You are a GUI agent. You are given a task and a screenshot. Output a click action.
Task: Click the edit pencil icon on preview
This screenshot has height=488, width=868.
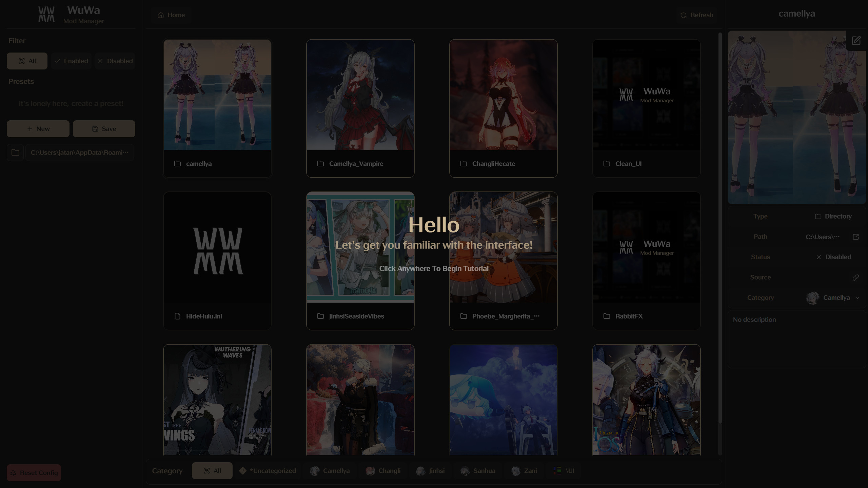tap(856, 41)
